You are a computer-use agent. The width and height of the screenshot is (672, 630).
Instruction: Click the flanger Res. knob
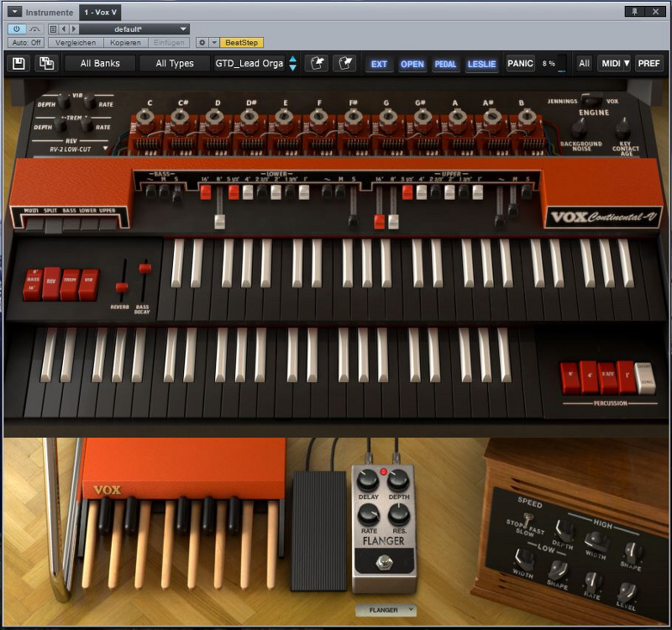coord(399,515)
